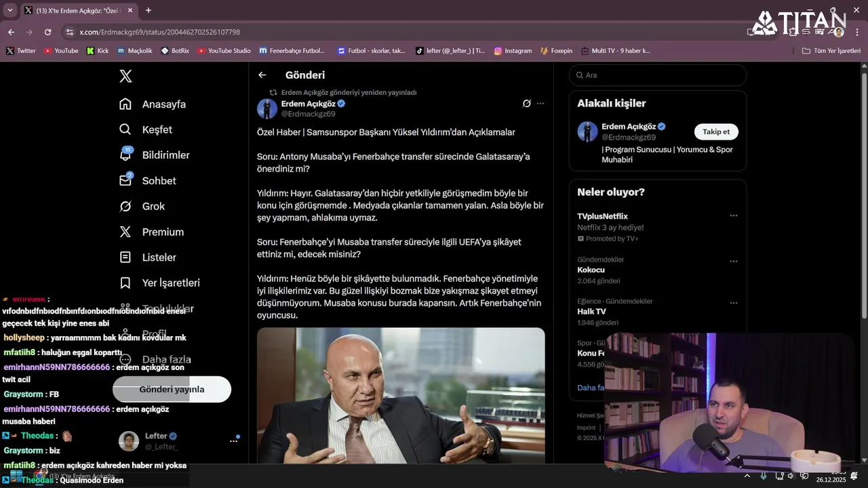Select the X'te Erdem Açıkgöz tab

pos(78,10)
